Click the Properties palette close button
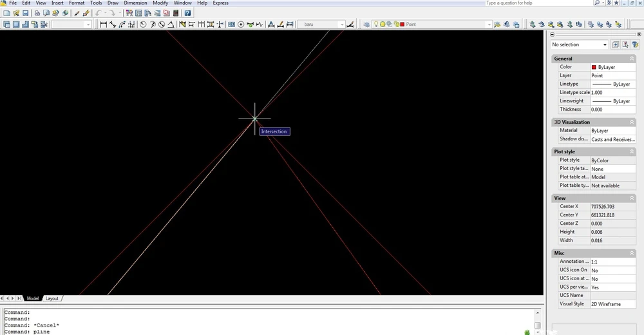The image size is (644, 335). click(x=638, y=34)
